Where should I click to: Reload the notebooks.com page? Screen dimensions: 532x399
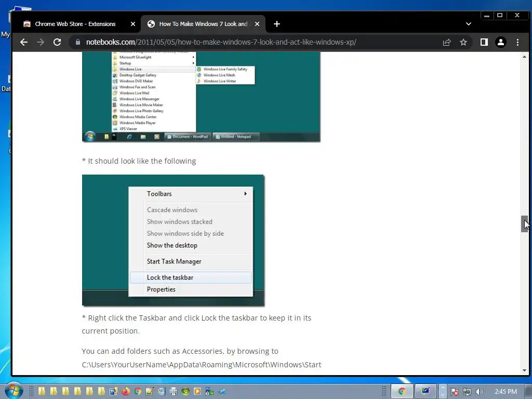pyautogui.click(x=57, y=42)
